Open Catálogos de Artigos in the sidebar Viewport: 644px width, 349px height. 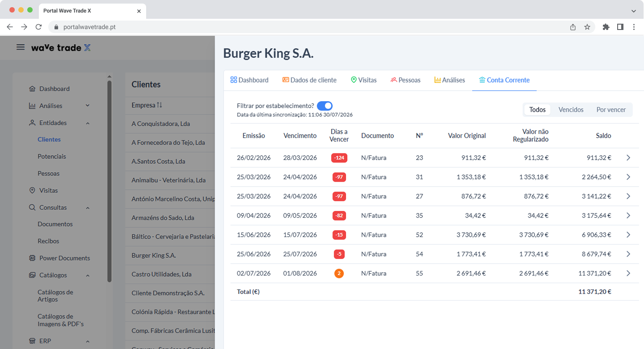[x=55, y=296]
